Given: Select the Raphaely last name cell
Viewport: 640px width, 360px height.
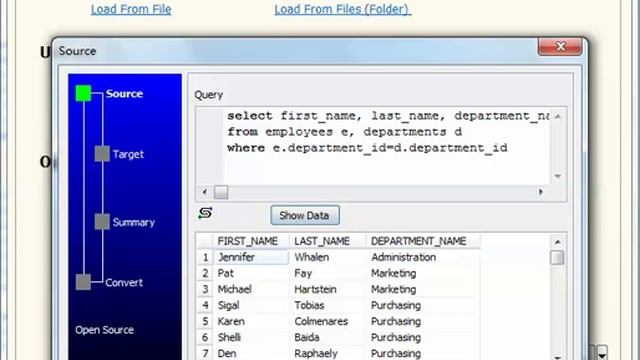Looking at the screenshot, I should [x=327, y=353].
